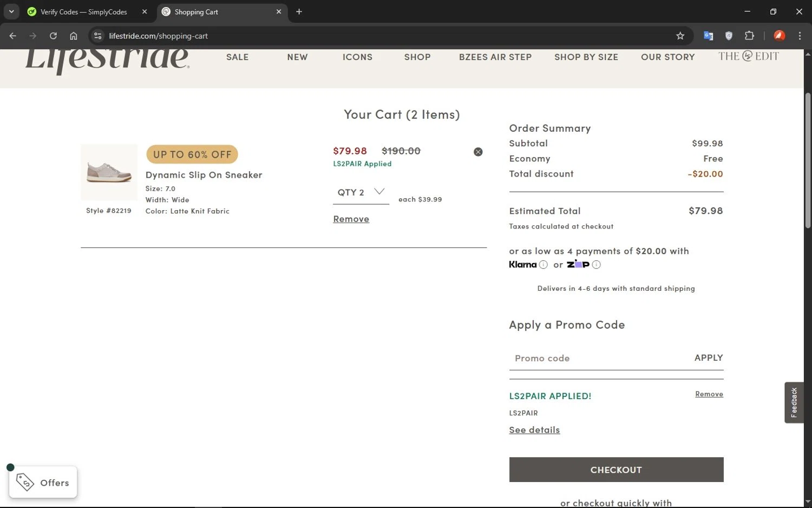
Task: Reload the page with the refresh icon
Action: tap(53, 36)
